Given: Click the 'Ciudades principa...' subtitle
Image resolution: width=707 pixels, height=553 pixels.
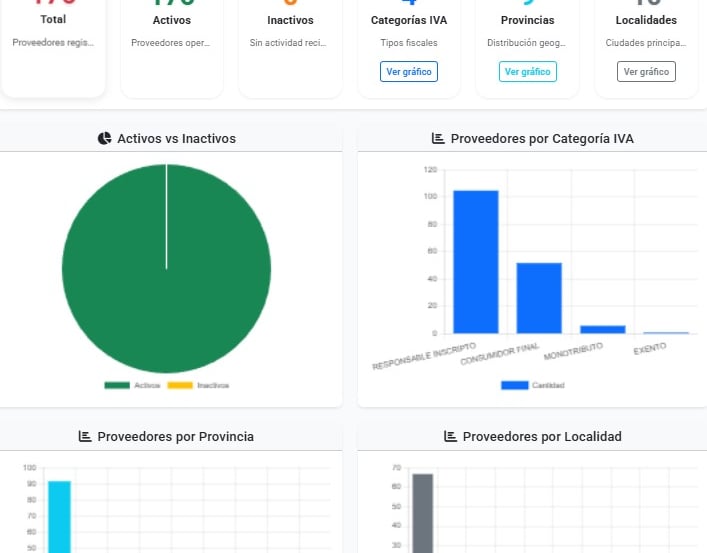Looking at the screenshot, I should click(646, 42).
